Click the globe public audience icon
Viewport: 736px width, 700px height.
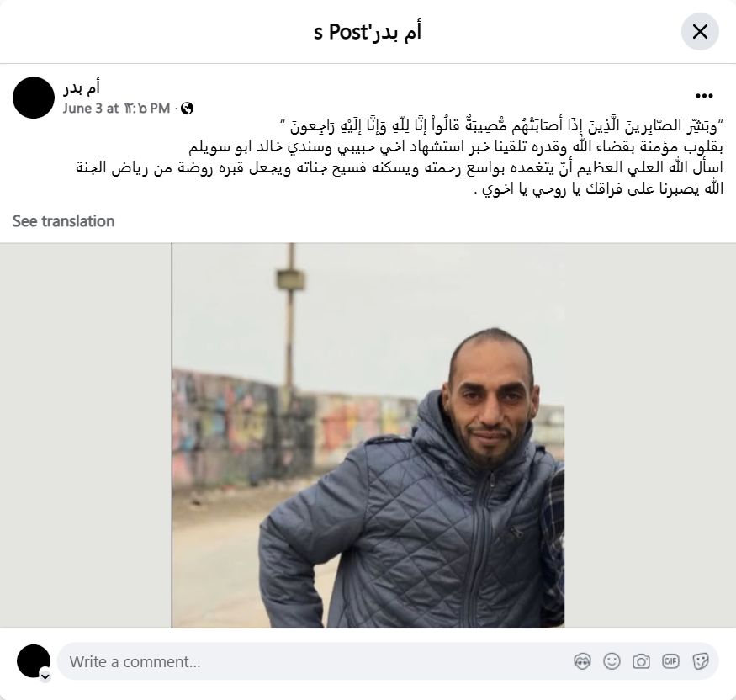(188, 109)
